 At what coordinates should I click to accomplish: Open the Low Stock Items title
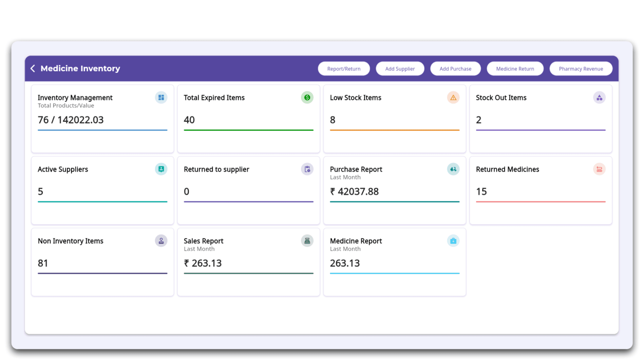[x=356, y=98]
